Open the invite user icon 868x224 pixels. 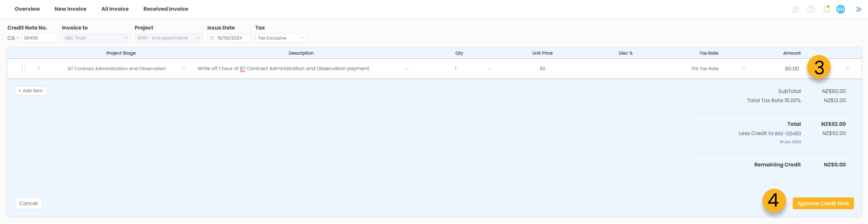click(x=795, y=9)
